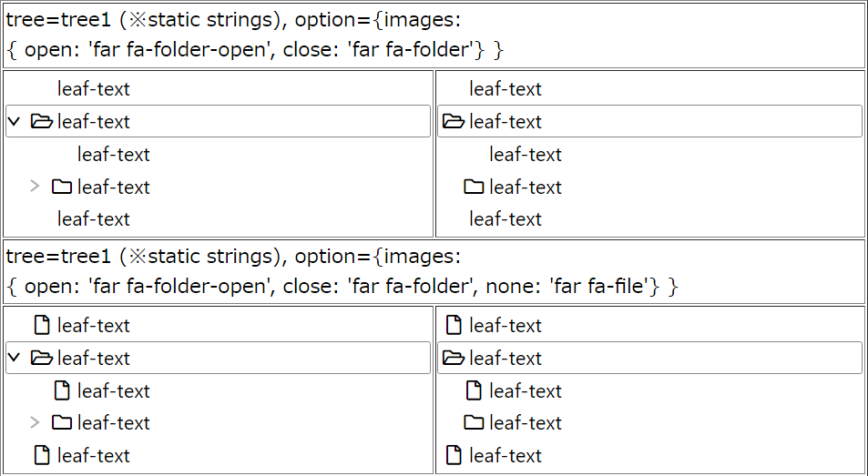Click the open folder icon in top-right tree

pyautogui.click(x=454, y=121)
